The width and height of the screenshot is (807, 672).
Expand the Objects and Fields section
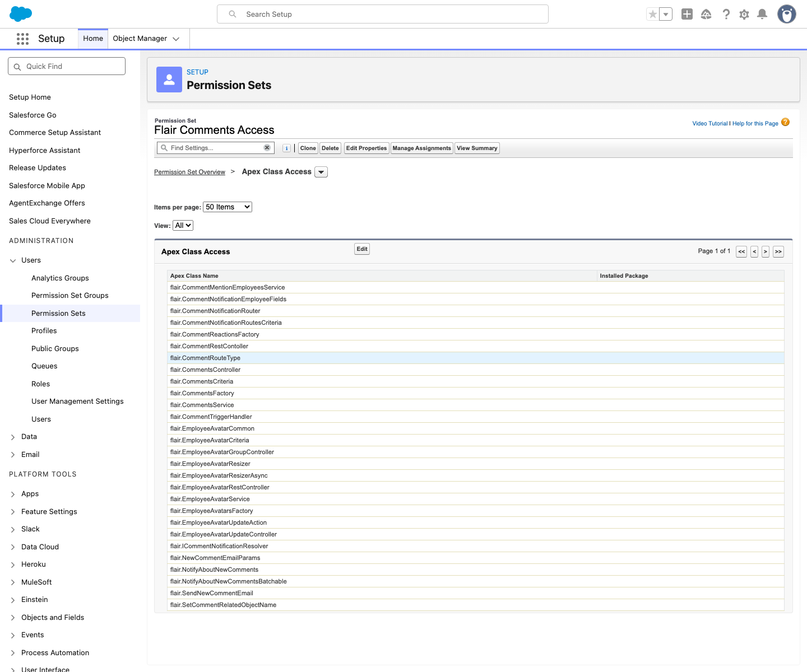[x=13, y=618]
